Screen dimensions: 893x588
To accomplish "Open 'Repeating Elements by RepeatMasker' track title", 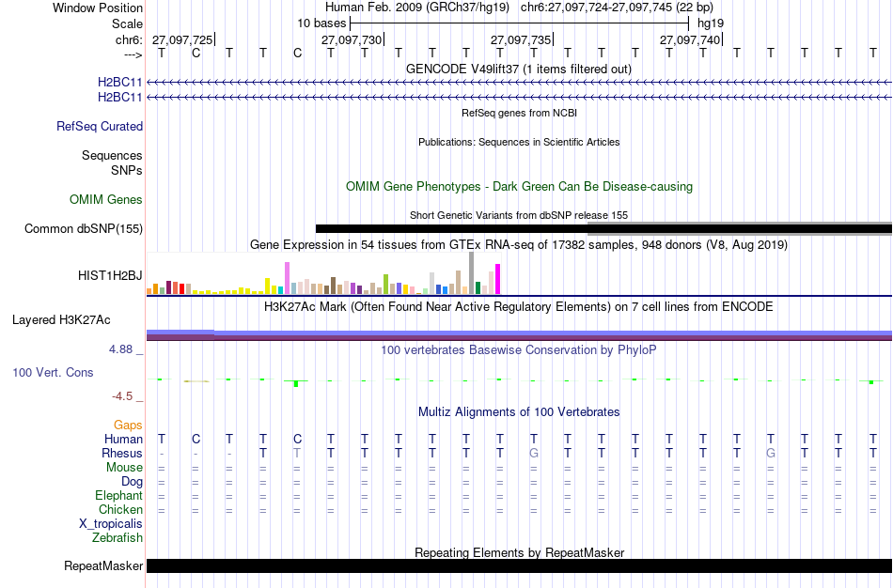I will point(520,552).
